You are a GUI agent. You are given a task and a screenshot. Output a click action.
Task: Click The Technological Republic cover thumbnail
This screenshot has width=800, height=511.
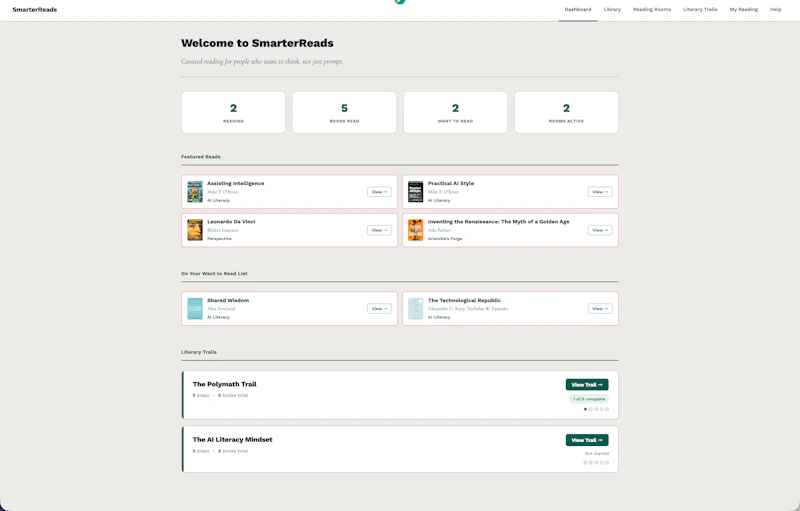coord(415,309)
